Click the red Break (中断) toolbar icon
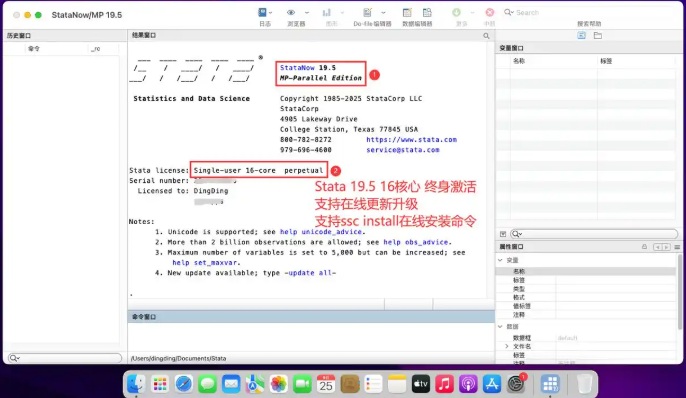Viewport: 686px width, 398px height. pos(490,13)
